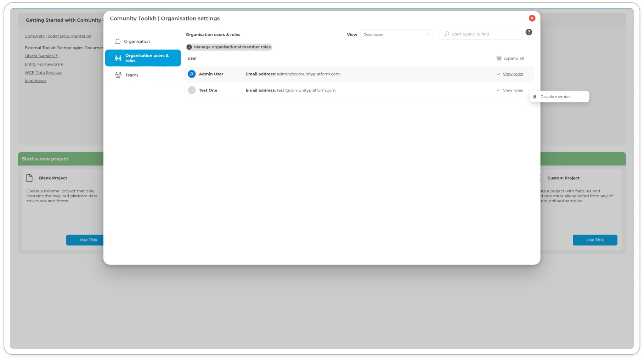The height and width of the screenshot is (360, 644).
Task: Open more options for Admin User
Action: pos(529,74)
